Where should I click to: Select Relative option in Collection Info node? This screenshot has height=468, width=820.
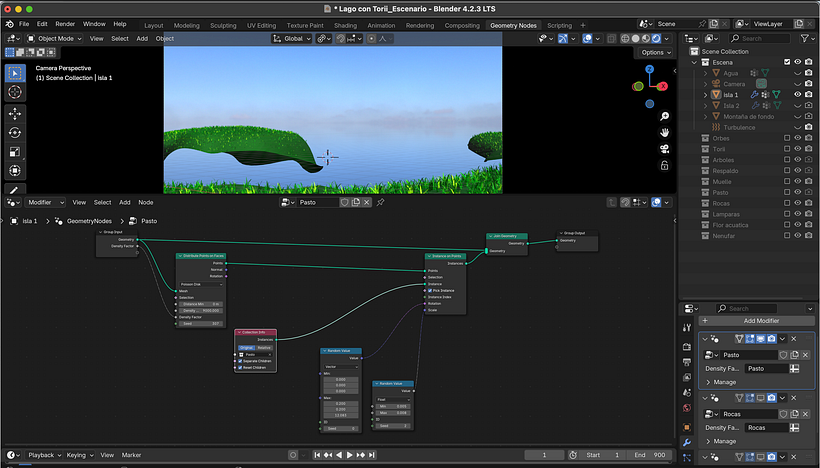264,348
